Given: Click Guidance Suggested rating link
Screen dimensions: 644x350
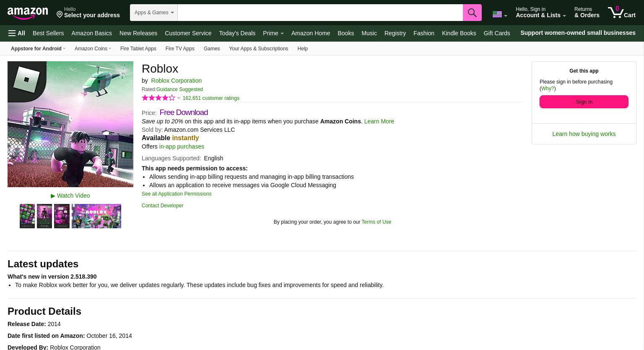Looking at the screenshot, I should pyautogui.click(x=179, y=89).
